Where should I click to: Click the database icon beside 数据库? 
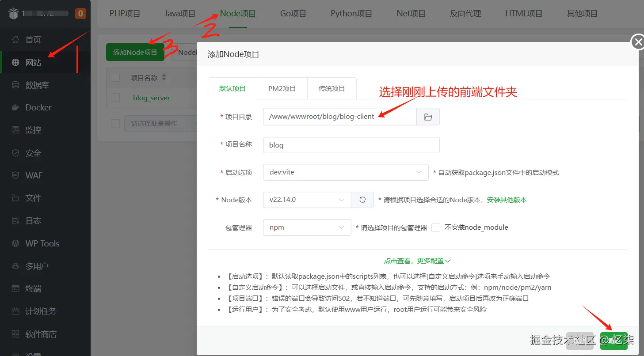pos(15,85)
